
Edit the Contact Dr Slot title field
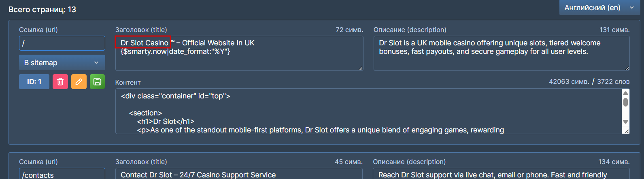(239, 175)
